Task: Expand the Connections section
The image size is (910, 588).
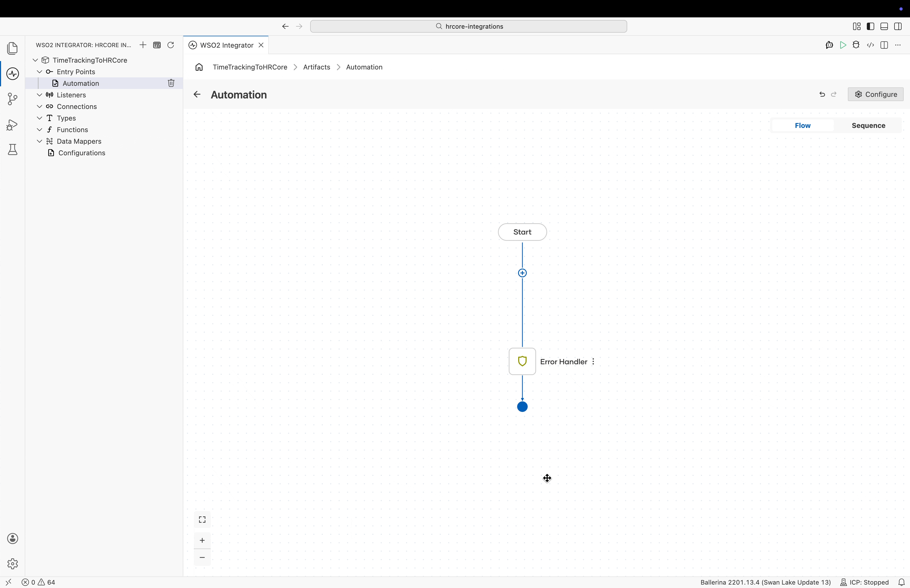Action: [x=39, y=106]
